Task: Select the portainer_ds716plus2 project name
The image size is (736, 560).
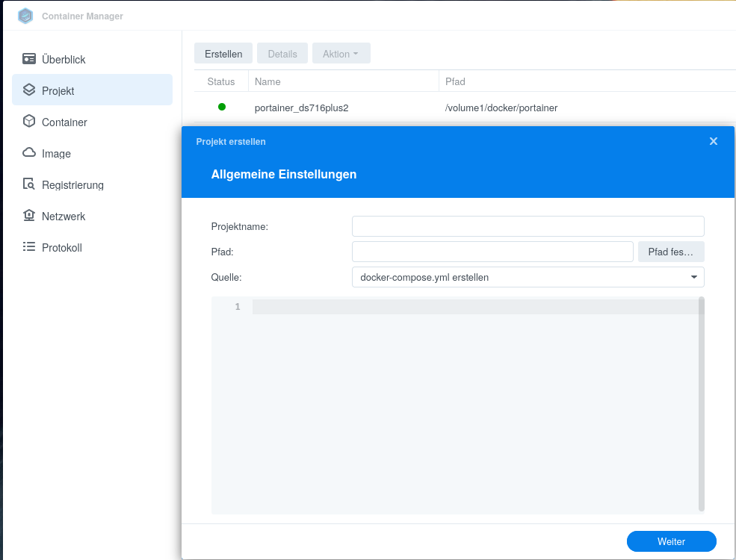Action: click(x=301, y=108)
